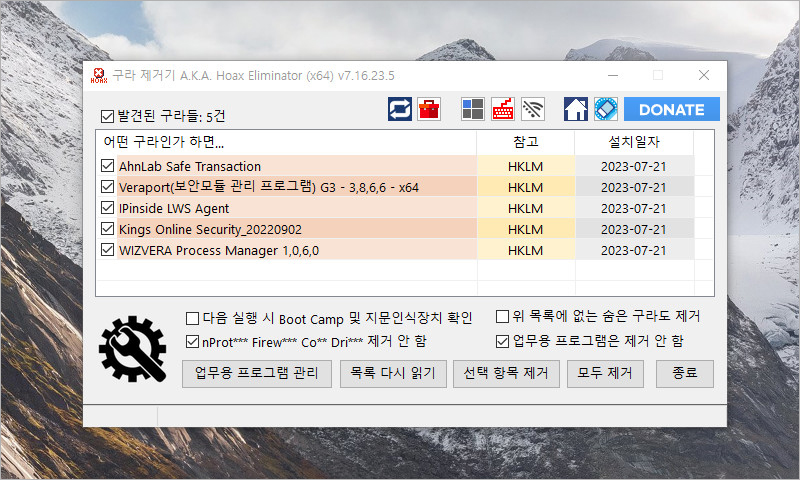Uncheck IPinside LWS Agent
The height and width of the screenshot is (480, 800).
click(x=107, y=208)
